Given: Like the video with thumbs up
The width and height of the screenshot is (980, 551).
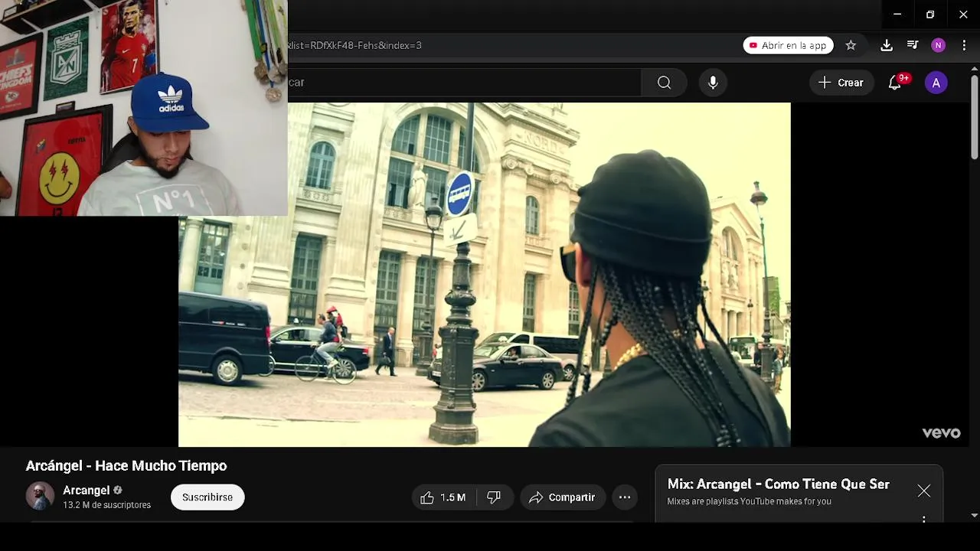Looking at the screenshot, I should pyautogui.click(x=443, y=497).
